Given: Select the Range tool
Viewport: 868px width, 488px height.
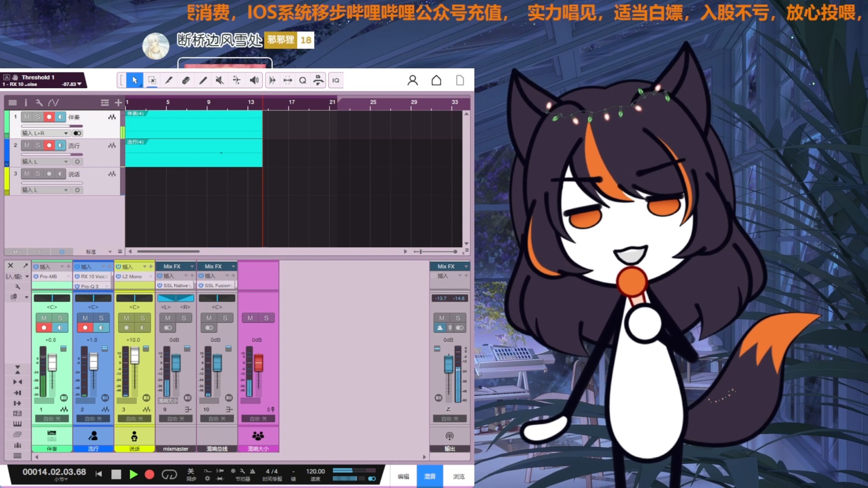Looking at the screenshot, I should (x=152, y=80).
